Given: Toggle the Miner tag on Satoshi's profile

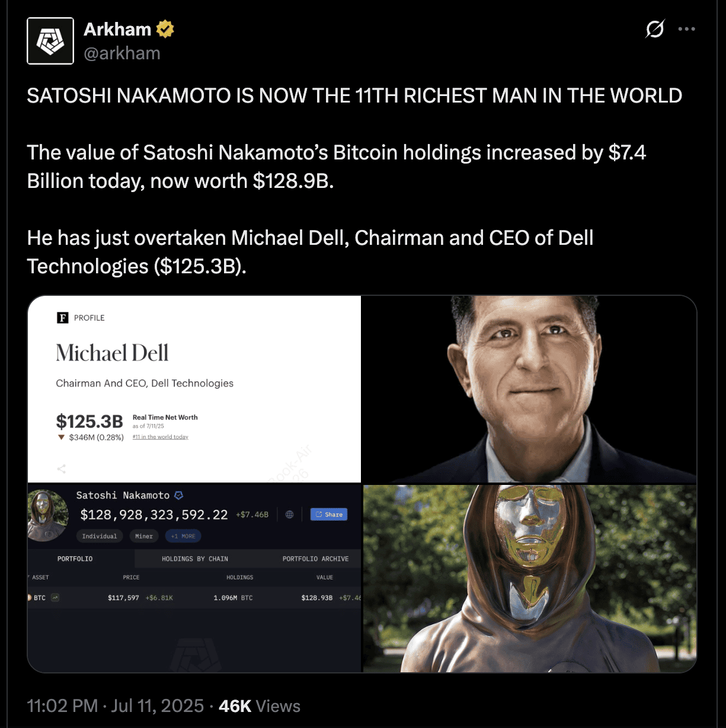Looking at the screenshot, I should pos(143,536).
